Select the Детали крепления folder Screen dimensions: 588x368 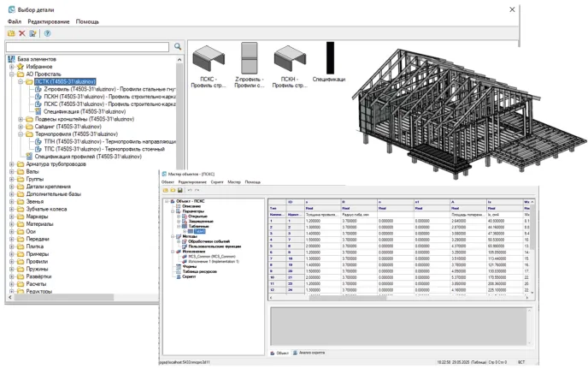[49, 187]
